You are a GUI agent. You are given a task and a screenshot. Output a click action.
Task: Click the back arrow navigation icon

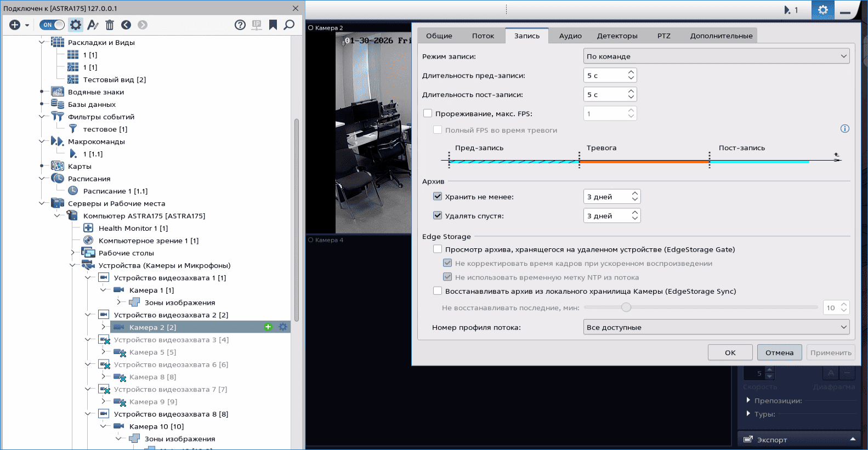pyautogui.click(x=126, y=25)
